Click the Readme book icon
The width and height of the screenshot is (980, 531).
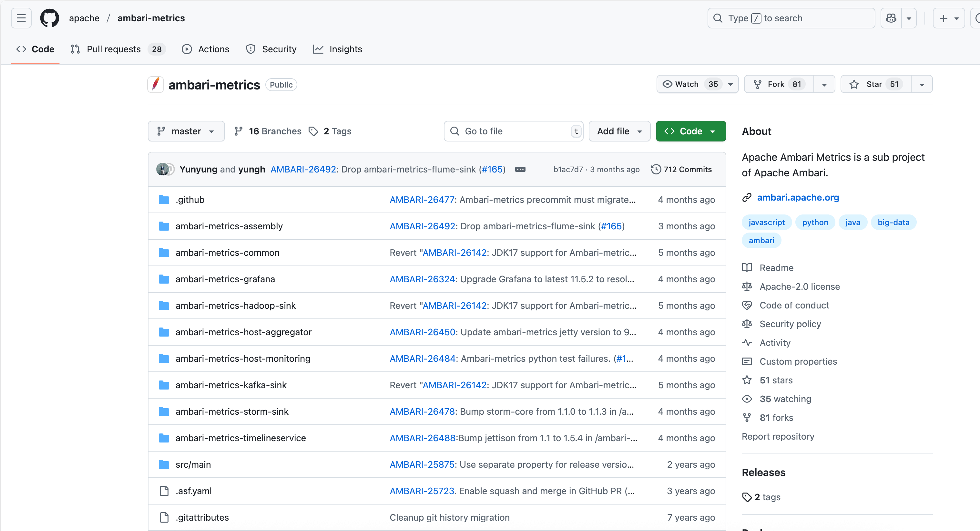[x=747, y=267]
